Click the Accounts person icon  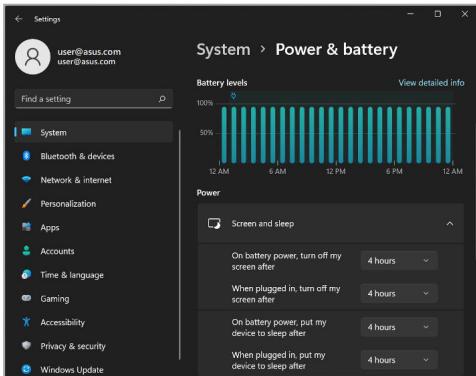(26, 251)
